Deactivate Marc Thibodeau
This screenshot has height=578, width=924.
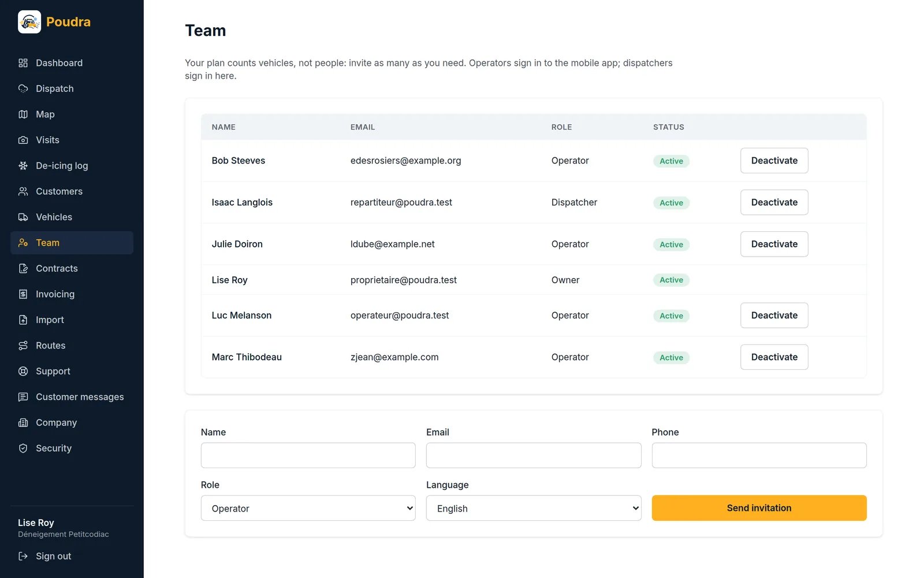pos(774,357)
